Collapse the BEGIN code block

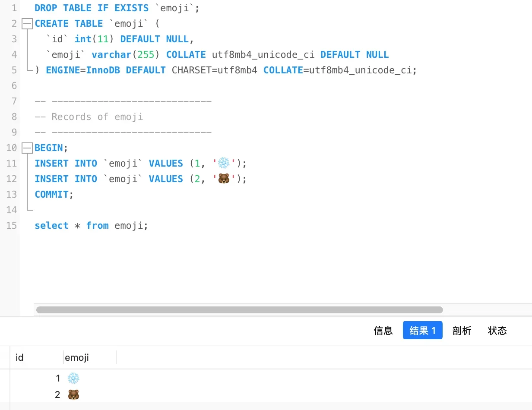(x=27, y=148)
